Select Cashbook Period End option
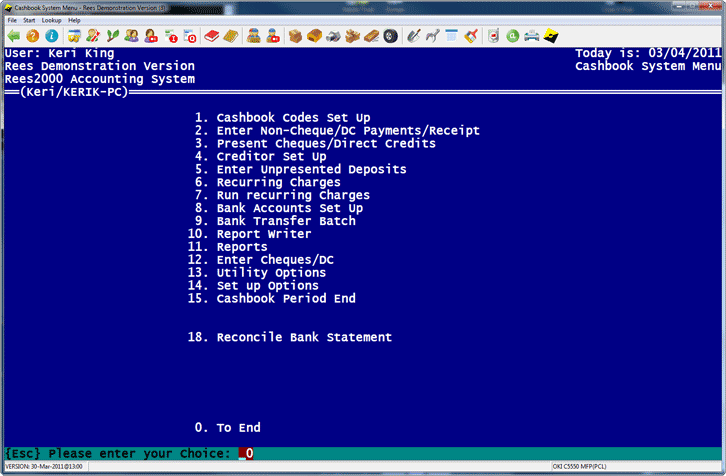The width and height of the screenshot is (726, 476). [285, 299]
